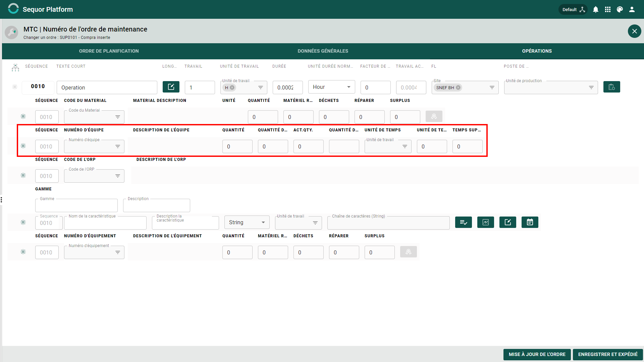Switch to Opérations tab

537,51
